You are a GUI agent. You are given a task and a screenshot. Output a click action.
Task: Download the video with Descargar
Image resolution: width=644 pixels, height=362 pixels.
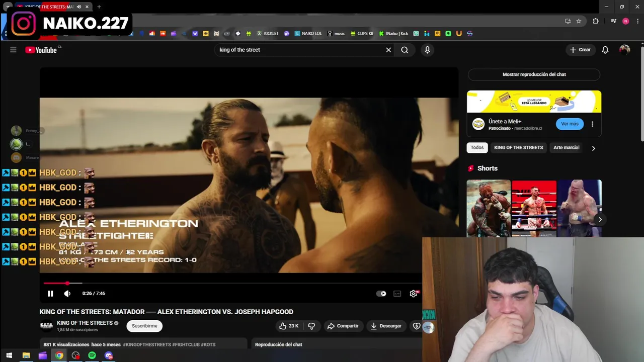[386, 326]
